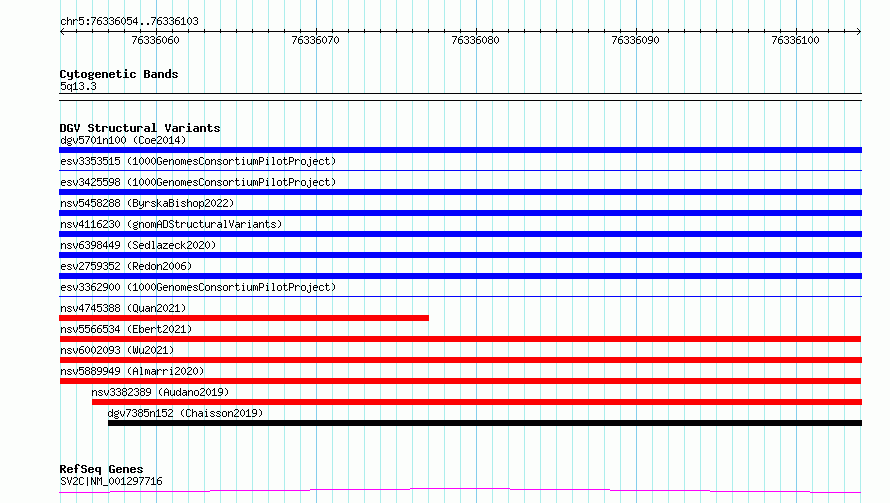Click variant label nsv6398449 (Sedlazeck2020)
The width and height of the screenshot is (890, 503).
(138, 245)
